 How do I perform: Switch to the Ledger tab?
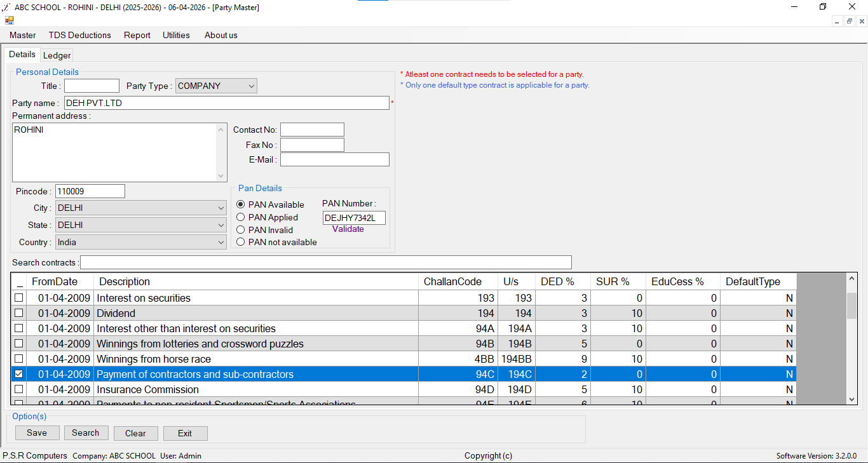coord(57,55)
